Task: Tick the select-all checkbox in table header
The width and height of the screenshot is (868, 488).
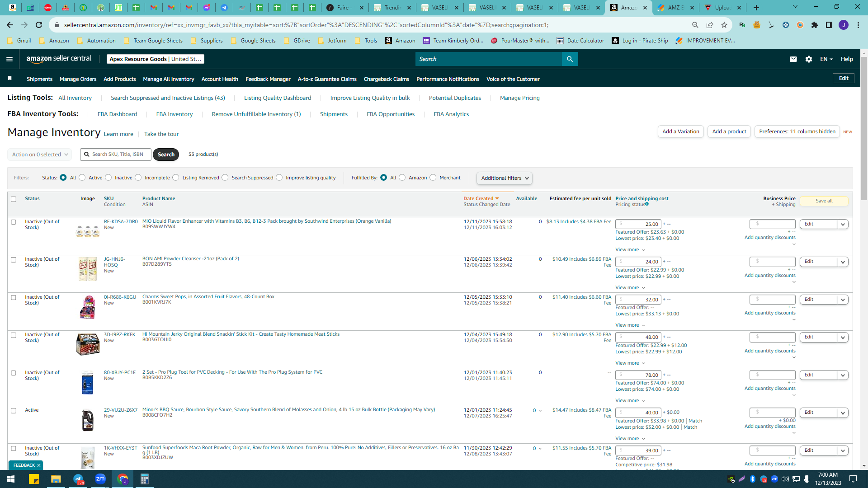Action: (14, 199)
